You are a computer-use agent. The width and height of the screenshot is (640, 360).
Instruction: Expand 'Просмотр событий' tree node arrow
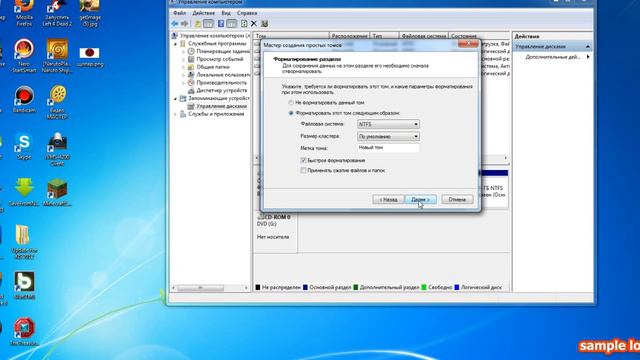(184, 59)
